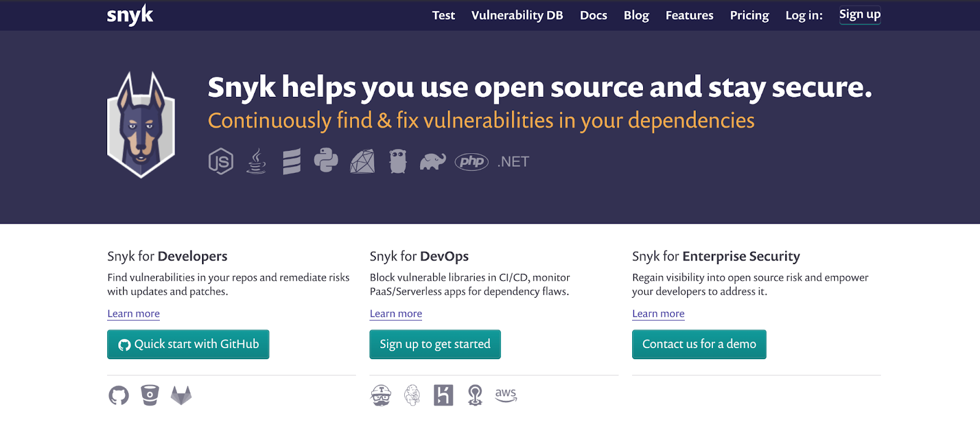The height and width of the screenshot is (429, 980).
Task: Select the PHP language icon
Action: pos(472,161)
